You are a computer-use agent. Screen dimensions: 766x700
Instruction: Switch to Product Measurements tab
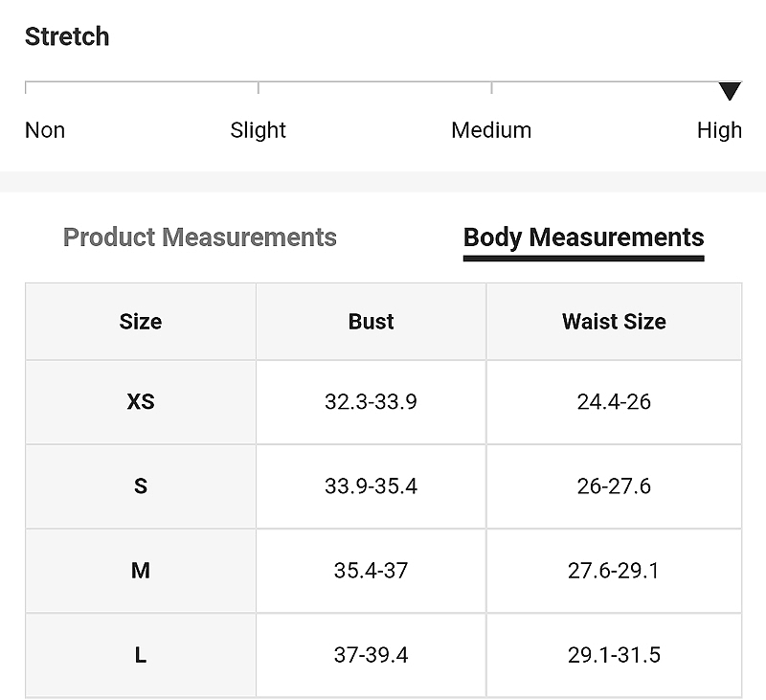pos(199,237)
